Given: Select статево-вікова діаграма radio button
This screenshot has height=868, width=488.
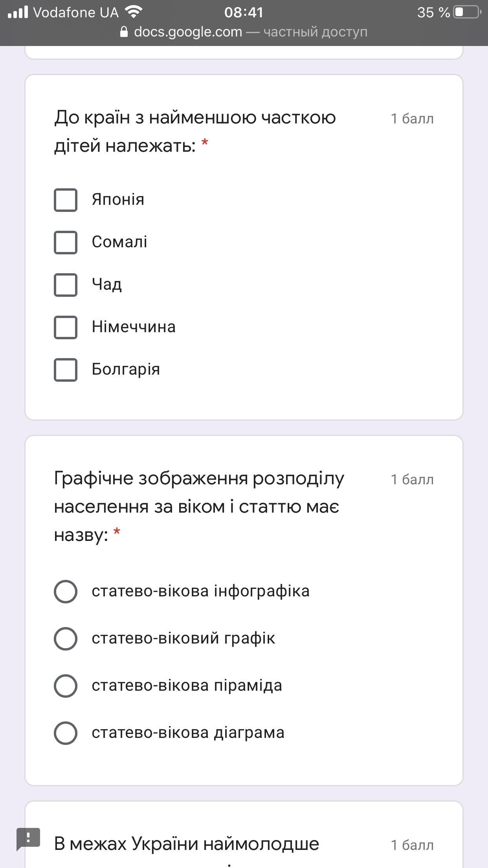Looking at the screenshot, I should coord(66,733).
